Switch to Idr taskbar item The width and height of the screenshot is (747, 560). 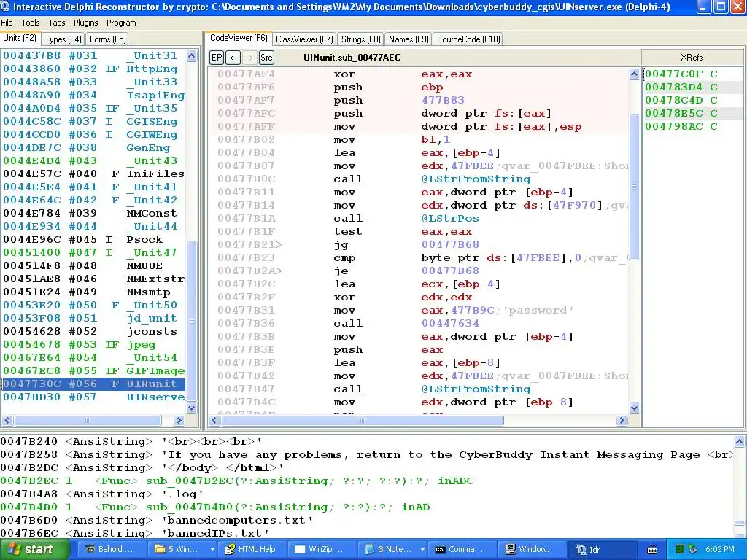pos(601,550)
